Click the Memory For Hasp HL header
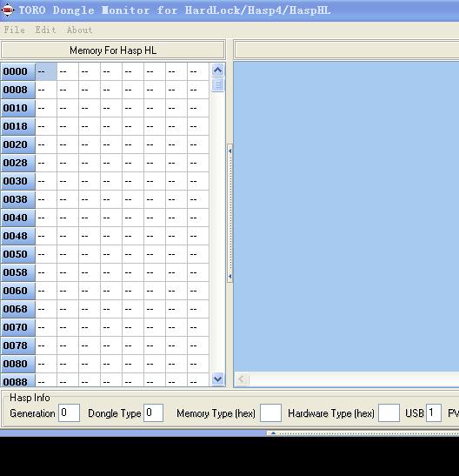 tap(113, 50)
